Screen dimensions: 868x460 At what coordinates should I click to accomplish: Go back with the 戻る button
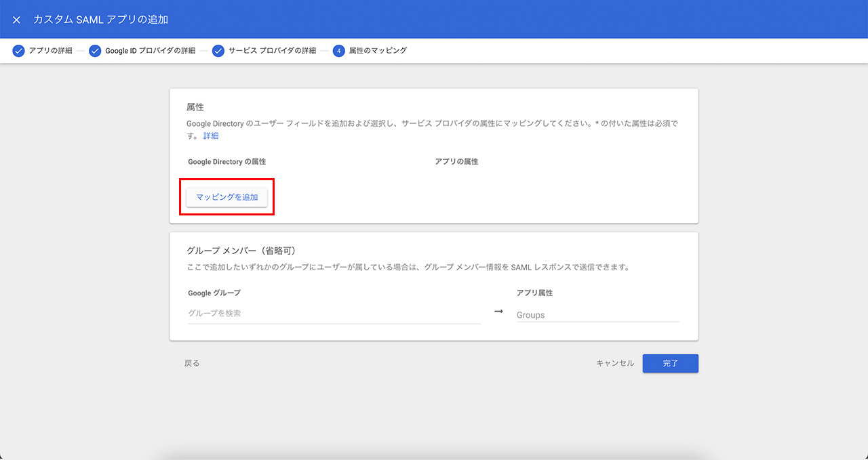click(x=192, y=363)
